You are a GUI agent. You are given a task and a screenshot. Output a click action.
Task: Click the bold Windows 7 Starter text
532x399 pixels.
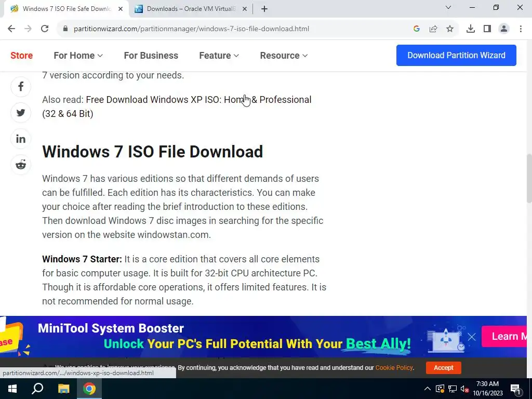tap(82, 259)
